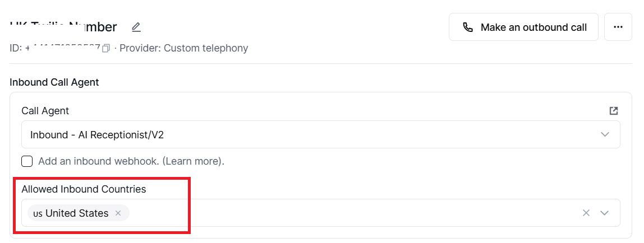Expand the Allowed Inbound Countries chevron

click(605, 213)
